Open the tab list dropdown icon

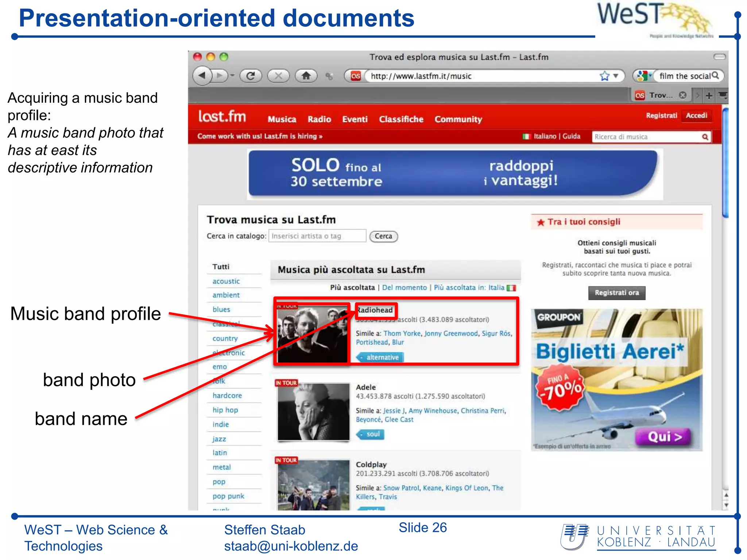723,96
